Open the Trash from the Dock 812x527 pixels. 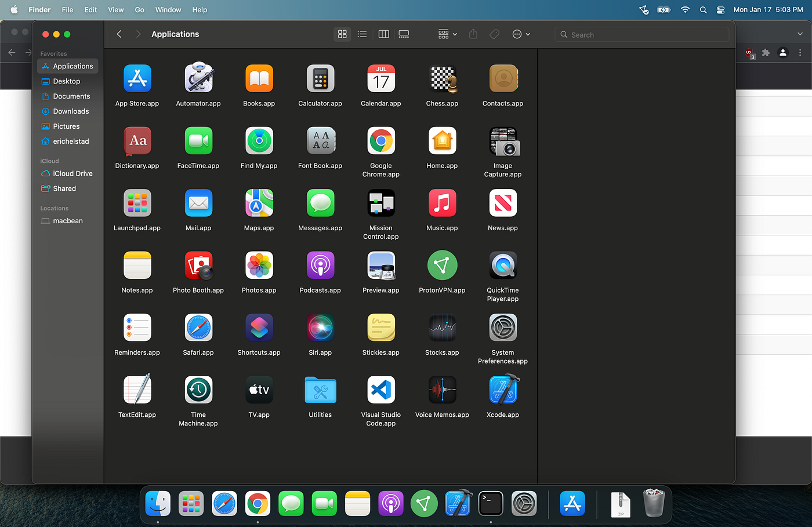[x=654, y=503]
